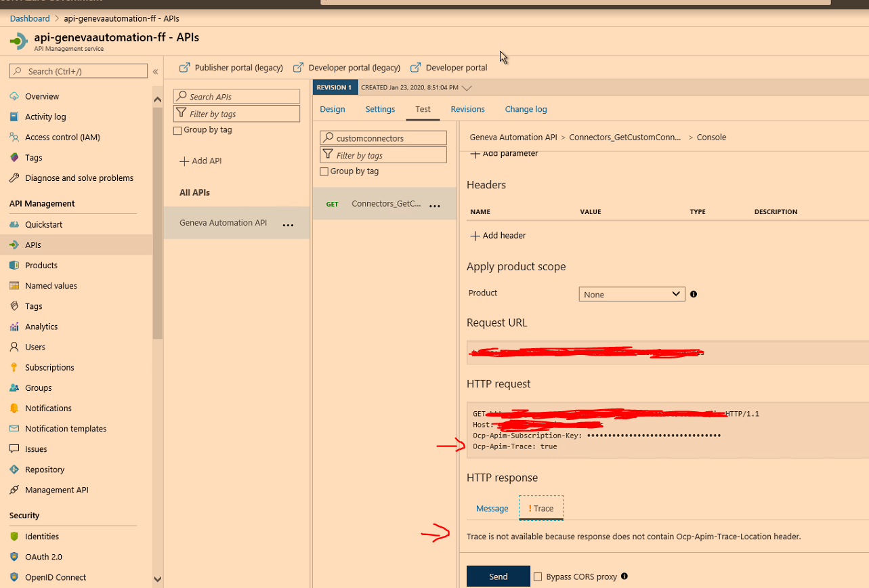
Task: Open the Analytics section
Action: (x=14, y=327)
